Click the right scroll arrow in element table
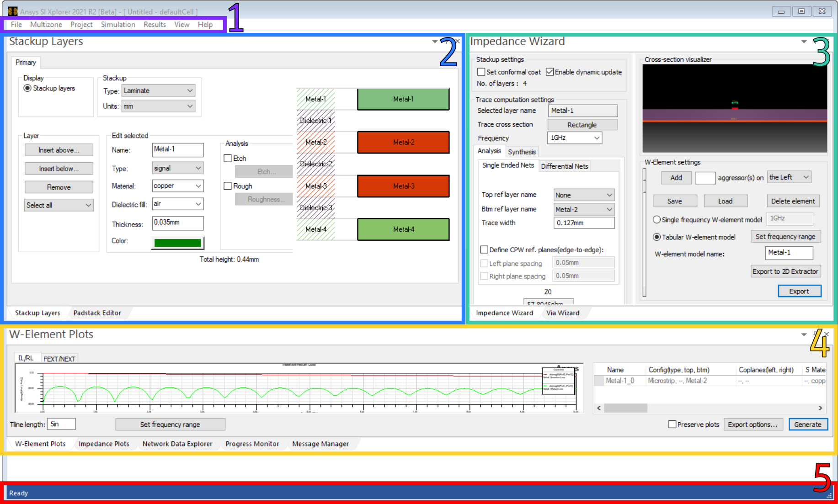 [820, 408]
